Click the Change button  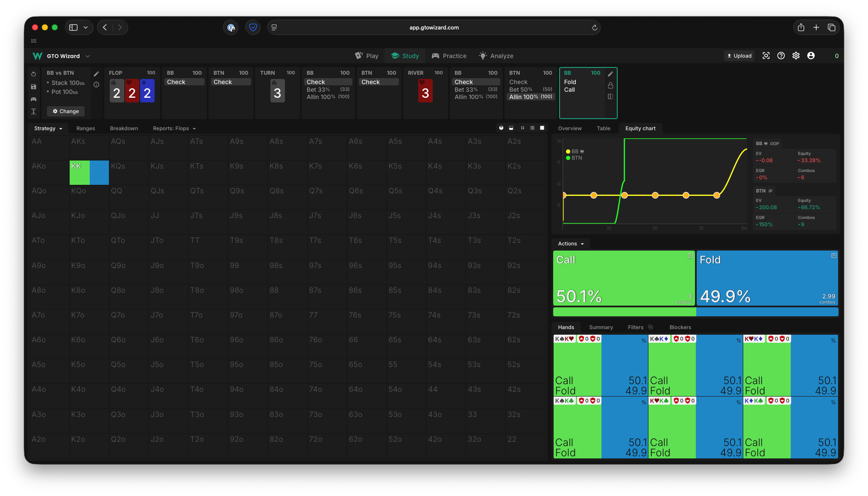66,111
